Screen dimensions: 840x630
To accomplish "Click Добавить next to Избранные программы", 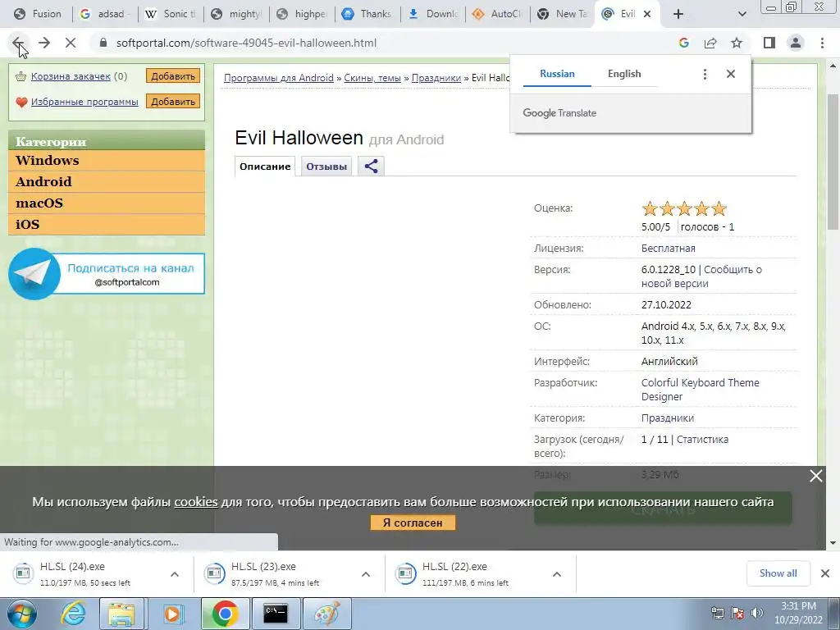I will click(x=173, y=101).
